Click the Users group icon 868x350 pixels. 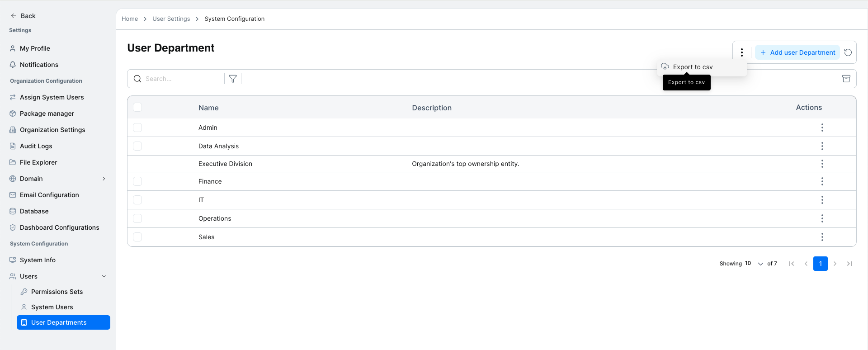coord(13,276)
